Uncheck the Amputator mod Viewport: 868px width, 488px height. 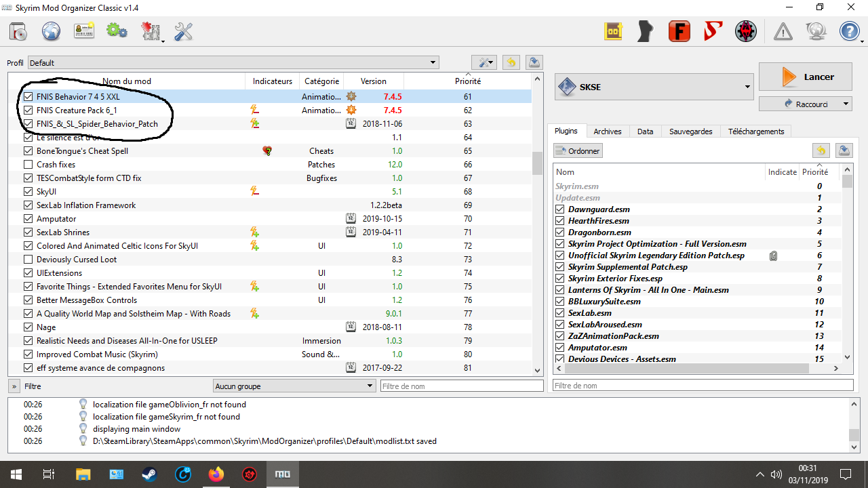point(28,219)
